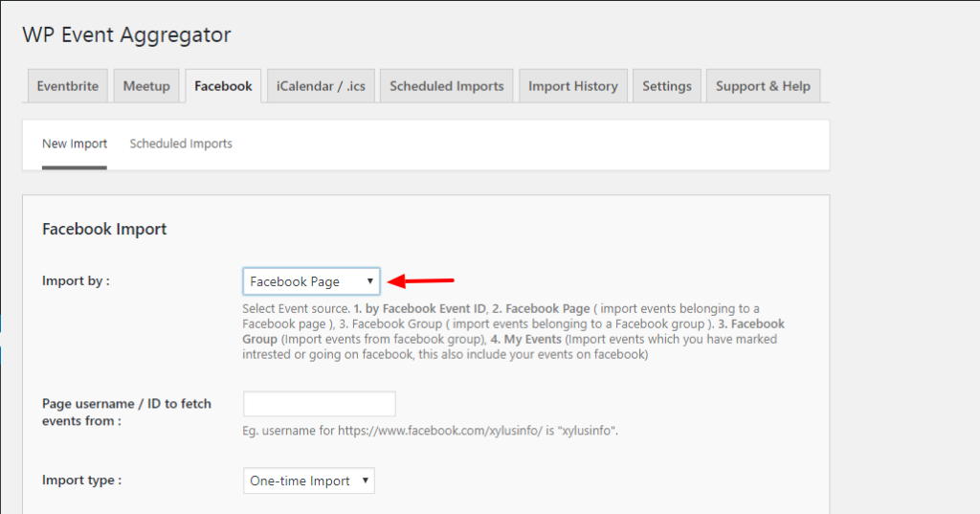Switch to the Meetup tab
Viewport: 980px width, 514px height.
pos(146,86)
